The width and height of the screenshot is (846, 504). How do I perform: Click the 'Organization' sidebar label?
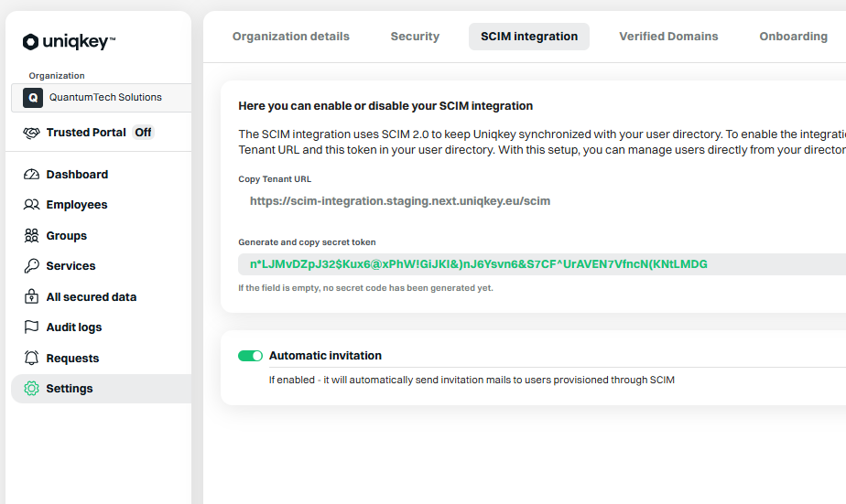[x=57, y=76]
